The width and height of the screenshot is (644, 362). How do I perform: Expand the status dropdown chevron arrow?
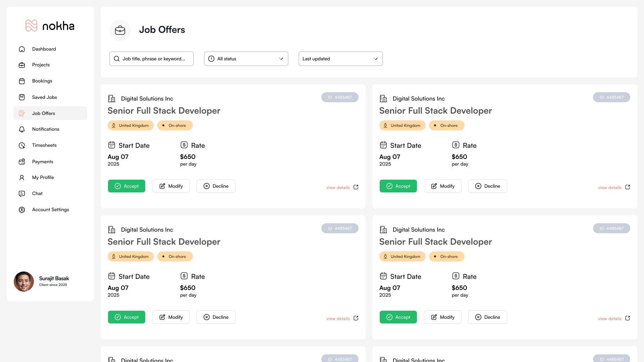click(x=281, y=59)
